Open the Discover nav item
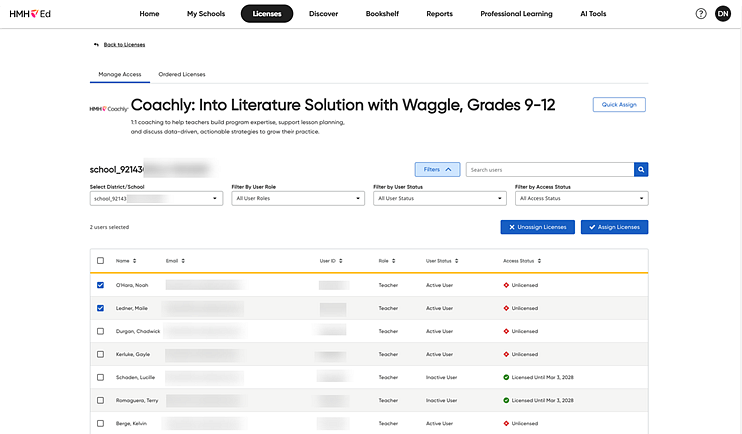Screen dimensions: 742x434 click(324, 14)
